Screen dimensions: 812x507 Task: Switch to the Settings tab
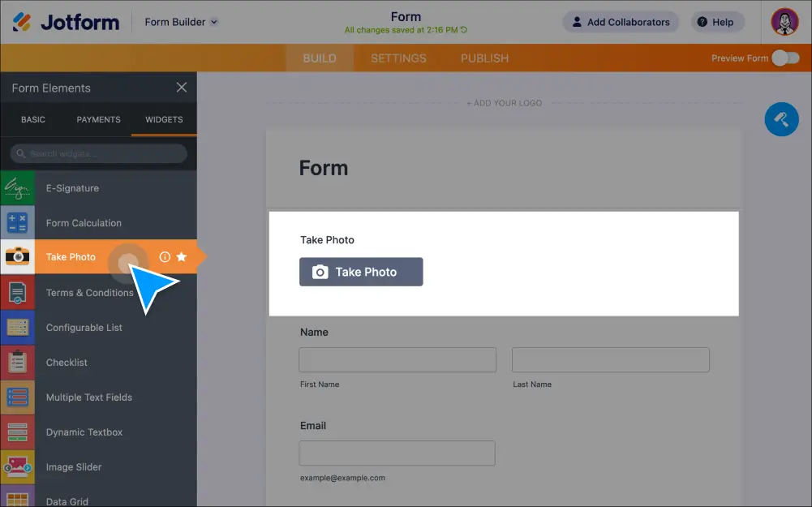pyautogui.click(x=398, y=58)
